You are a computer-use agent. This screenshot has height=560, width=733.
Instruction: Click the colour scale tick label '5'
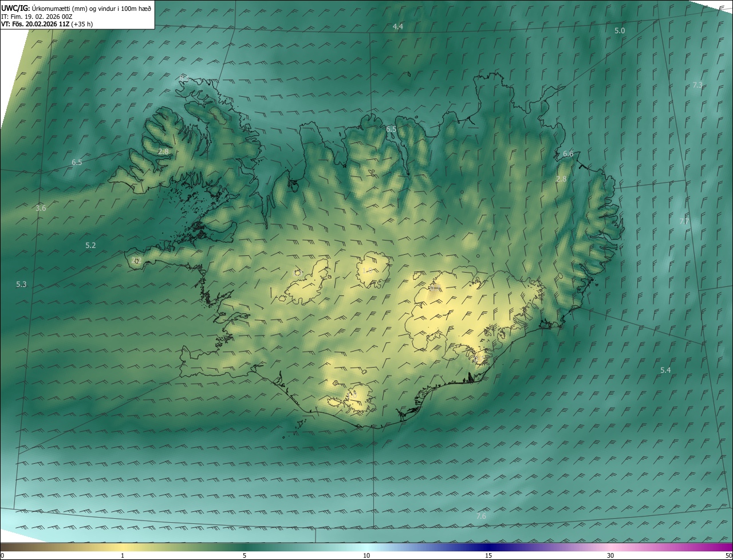pyautogui.click(x=245, y=555)
